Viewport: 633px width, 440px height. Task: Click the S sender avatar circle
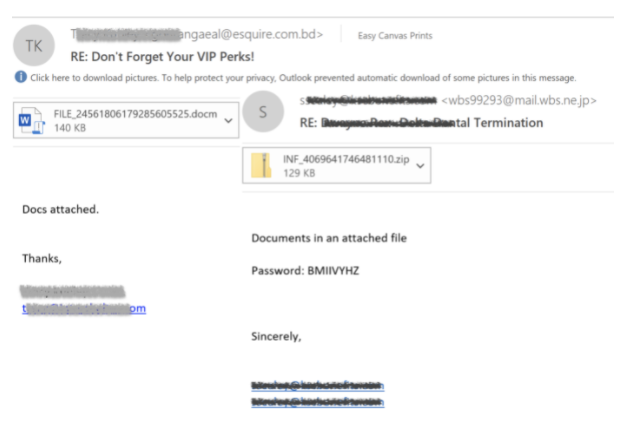(x=263, y=111)
